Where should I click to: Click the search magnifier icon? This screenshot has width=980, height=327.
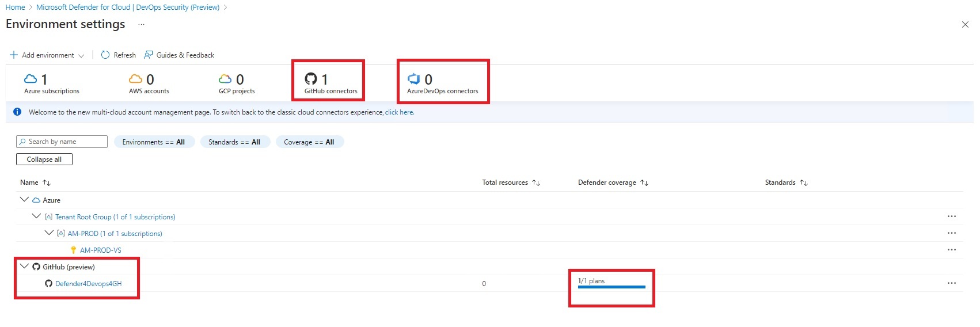tap(22, 142)
